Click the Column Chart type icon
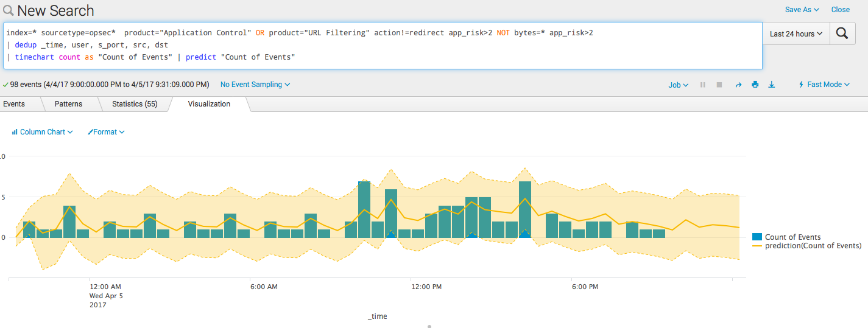 pos(15,132)
